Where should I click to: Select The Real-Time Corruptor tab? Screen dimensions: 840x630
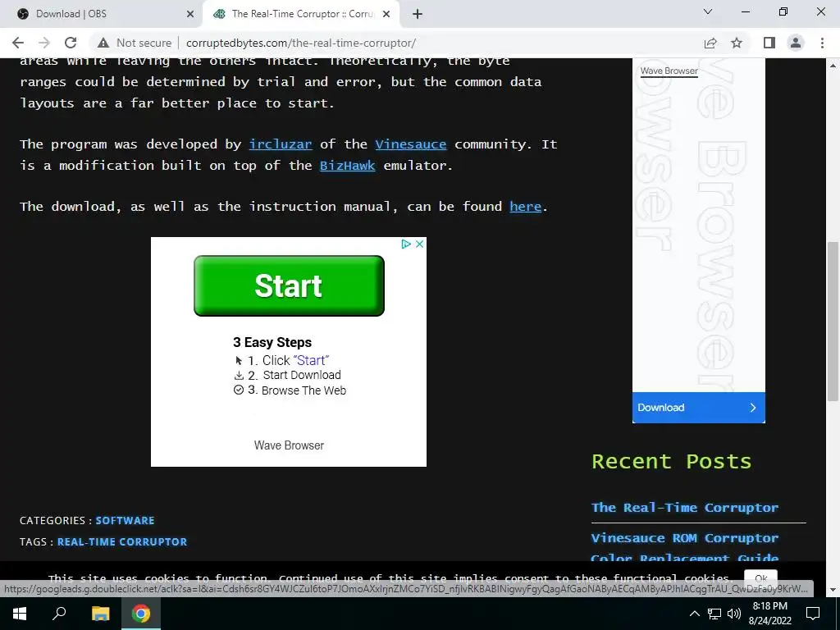click(x=300, y=14)
